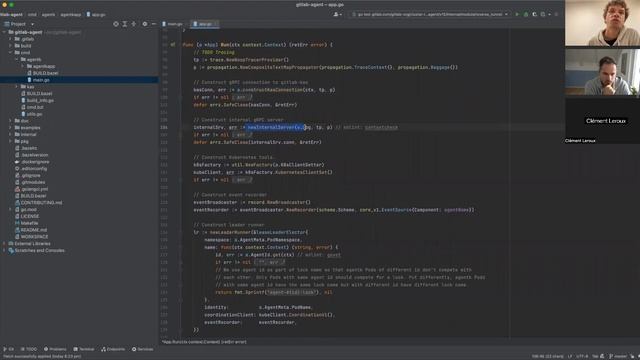Click the app.go breadcrumb in navigation bar
Screen dimensions: 640x360
pos(96,14)
